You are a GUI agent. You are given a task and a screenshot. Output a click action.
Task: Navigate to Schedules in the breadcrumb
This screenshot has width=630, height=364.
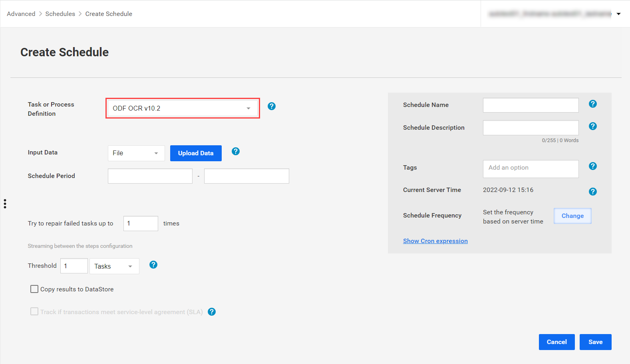click(60, 14)
